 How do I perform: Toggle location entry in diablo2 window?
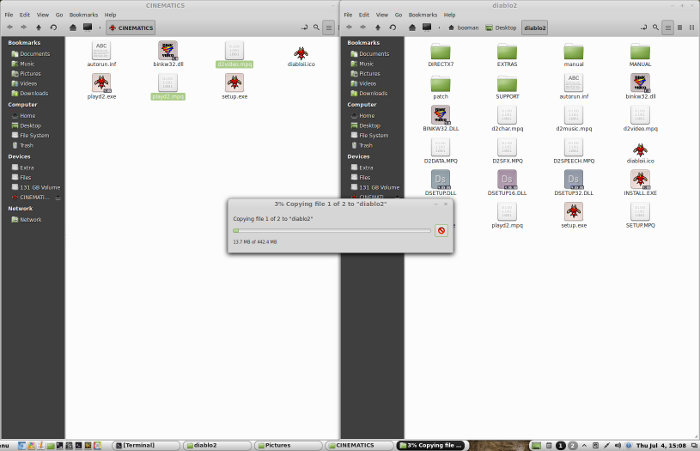(x=644, y=28)
